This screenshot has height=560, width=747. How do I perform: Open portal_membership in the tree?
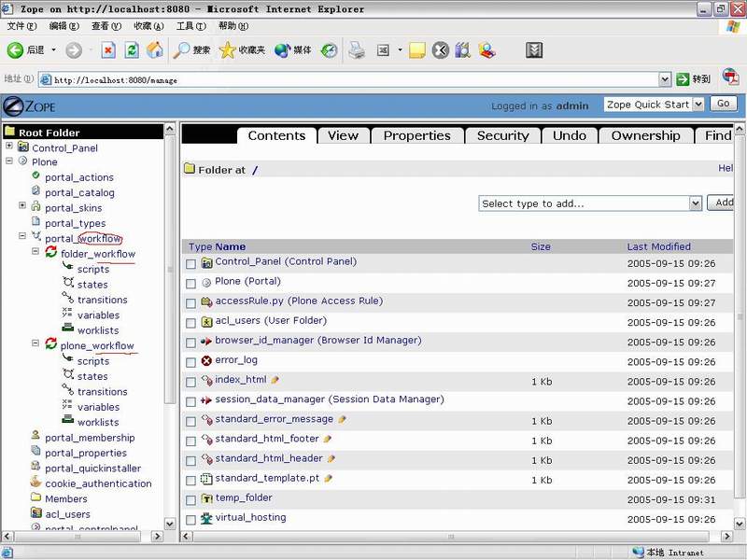90,438
